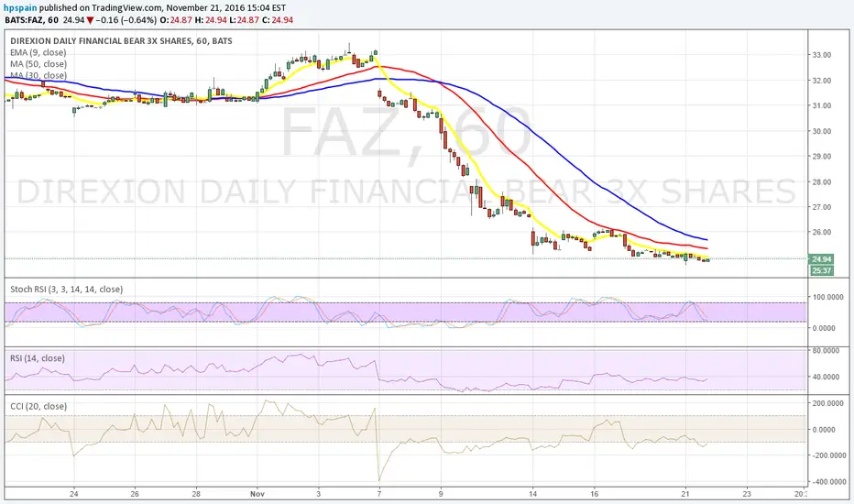Viewport: 854px width, 504px height.
Task: Click the Nov date axis label
Action: (x=257, y=494)
